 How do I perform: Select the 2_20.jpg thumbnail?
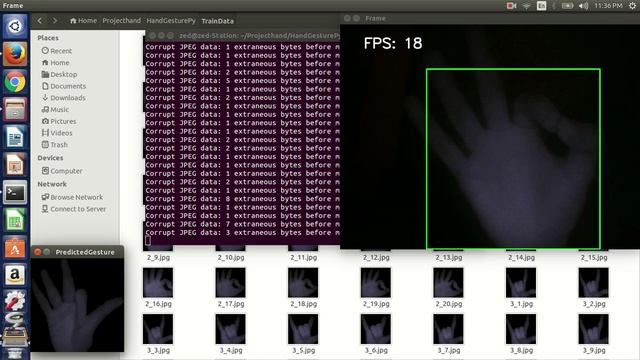448,282
